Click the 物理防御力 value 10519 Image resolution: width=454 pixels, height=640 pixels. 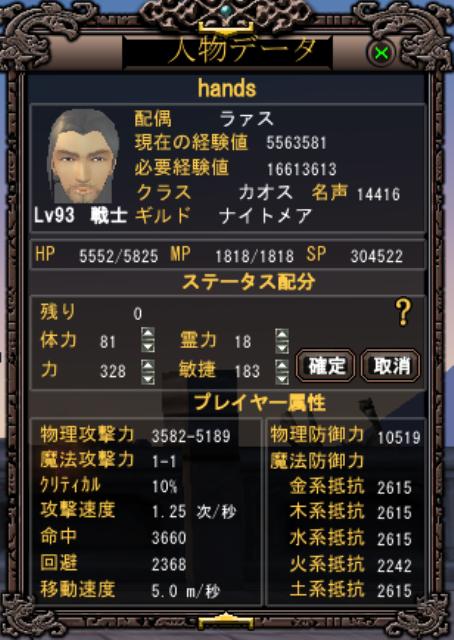[398, 438]
